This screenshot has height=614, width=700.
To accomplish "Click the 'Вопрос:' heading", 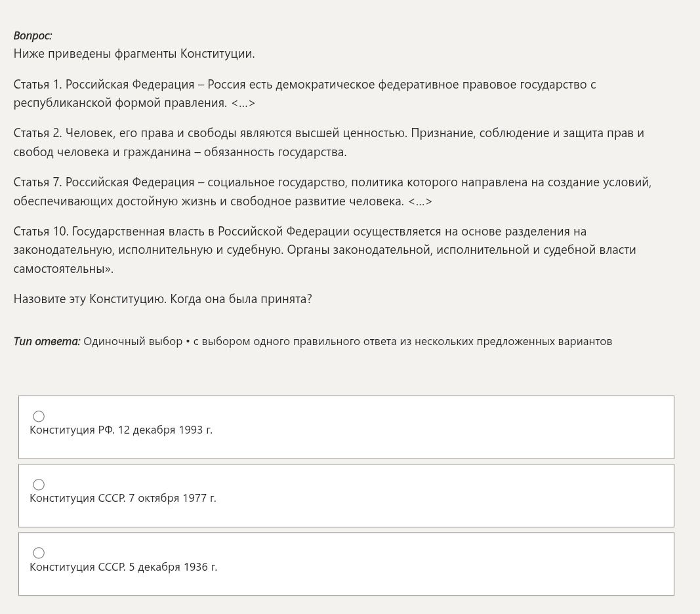I will [x=33, y=35].
